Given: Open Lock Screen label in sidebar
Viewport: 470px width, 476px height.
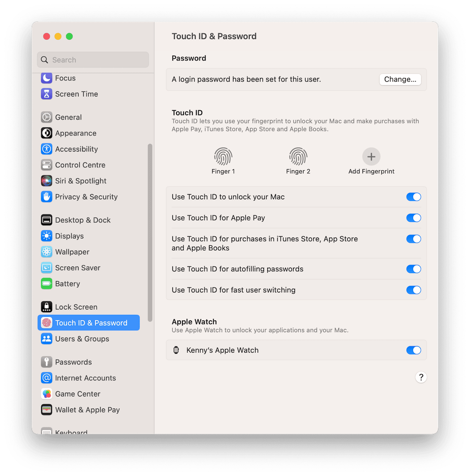Looking at the screenshot, I should [x=76, y=307].
